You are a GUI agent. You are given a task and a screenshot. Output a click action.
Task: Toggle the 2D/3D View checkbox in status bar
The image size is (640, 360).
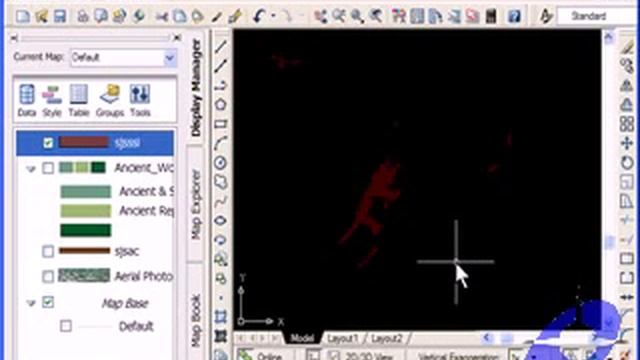[x=334, y=356]
